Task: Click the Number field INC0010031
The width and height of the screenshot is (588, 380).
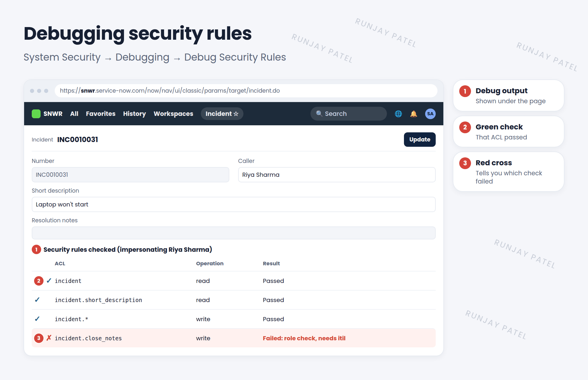Action: 130,175
